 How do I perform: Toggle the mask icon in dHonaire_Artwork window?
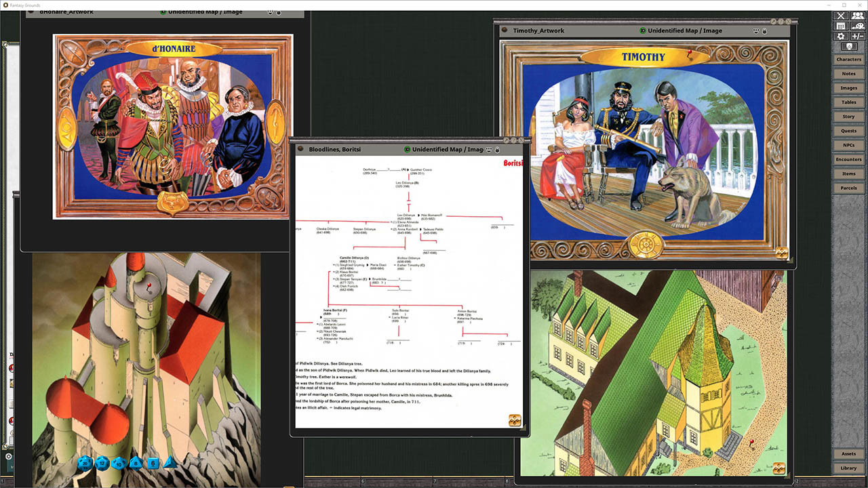[271, 12]
